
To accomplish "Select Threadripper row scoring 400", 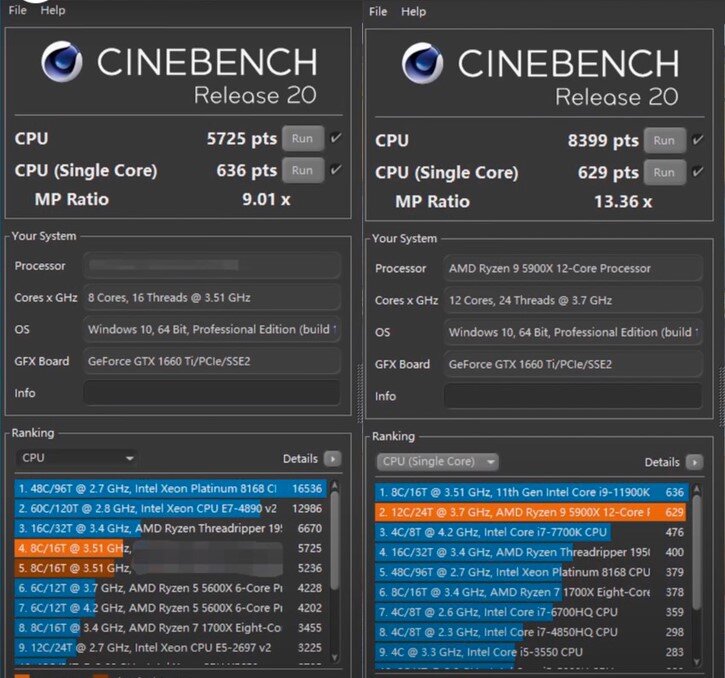I will 532,552.
